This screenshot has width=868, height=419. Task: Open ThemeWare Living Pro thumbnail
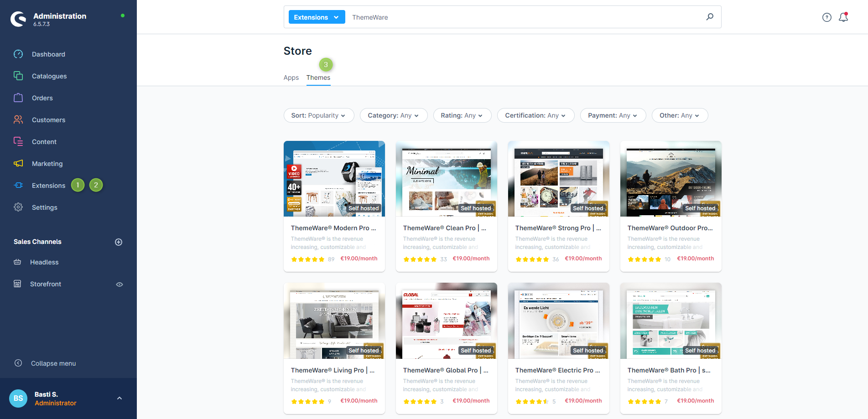pyautogui.click(x=334, y=321)
